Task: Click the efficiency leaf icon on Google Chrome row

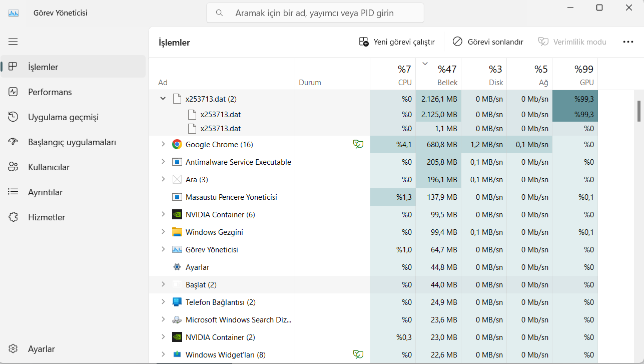Action: (358, 145)
